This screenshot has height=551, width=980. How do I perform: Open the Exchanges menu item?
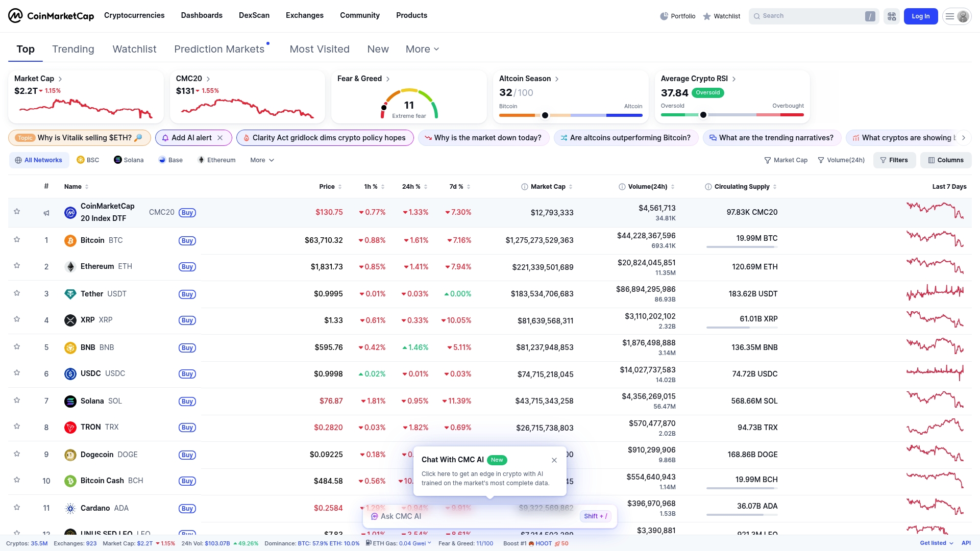tap(304, 15)
